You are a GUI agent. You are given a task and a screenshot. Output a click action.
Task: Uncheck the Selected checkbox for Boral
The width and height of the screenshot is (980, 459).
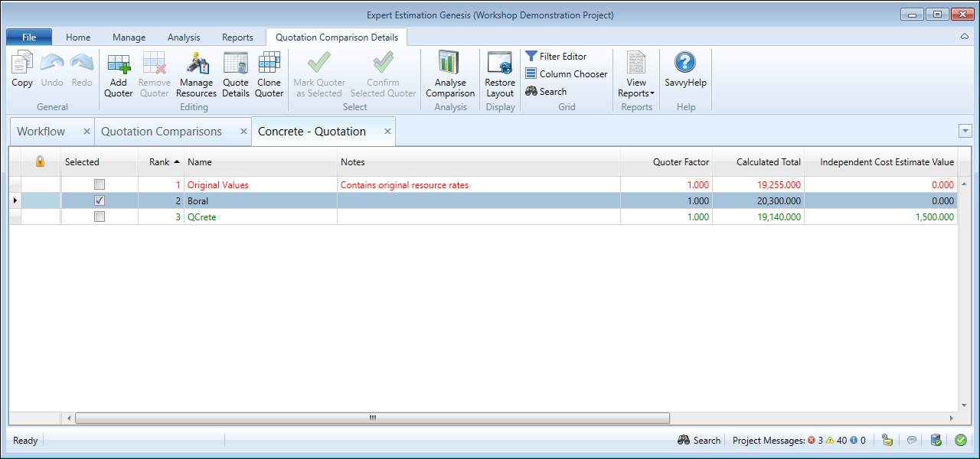click(99, 200)
